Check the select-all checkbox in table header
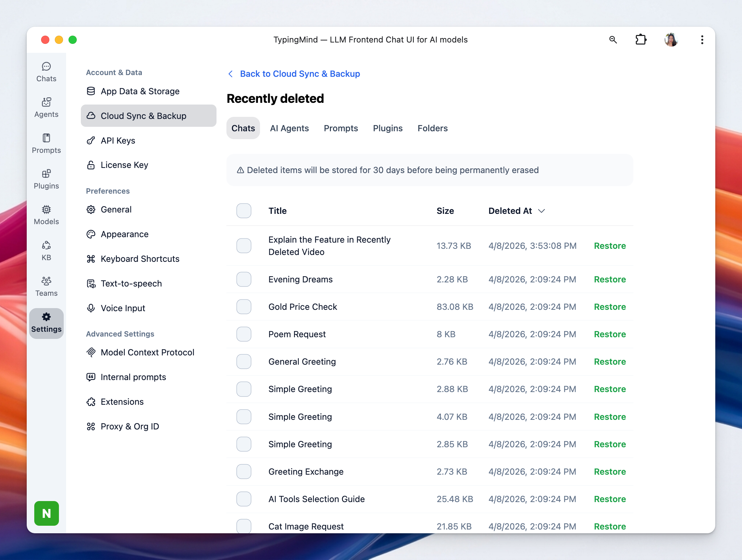Image resolution: width=742 pixels, height=560 pixels. coord(244,211)
